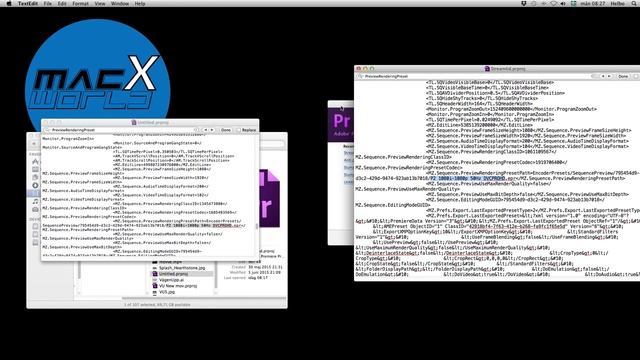Open the File menu
Image resolution: width=640 pixels, height=360 pixels.
48,3
